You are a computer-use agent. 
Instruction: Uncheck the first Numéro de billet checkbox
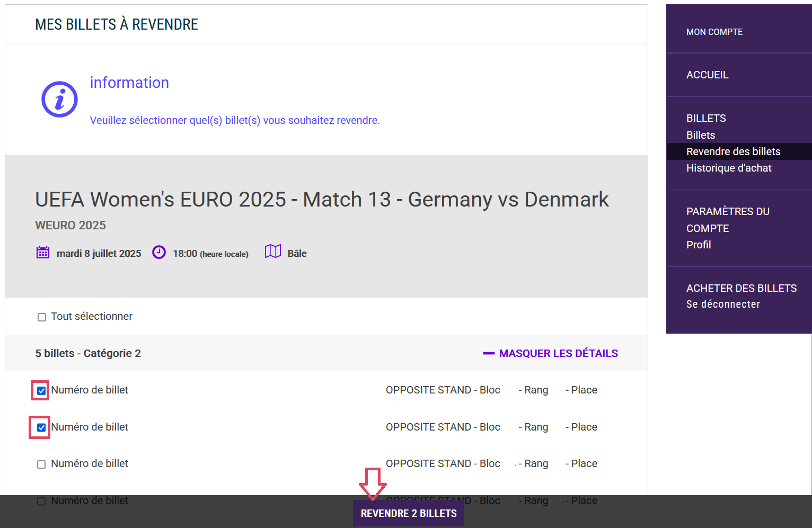click(41, 391)
